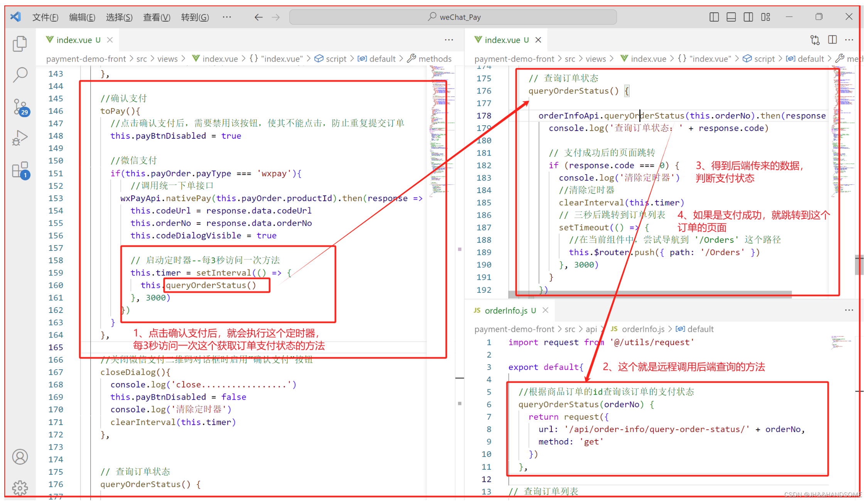This screenshot has width=868, height=501.
Task: Open the Manage gear settings icon
Action: tap(20, 488)
